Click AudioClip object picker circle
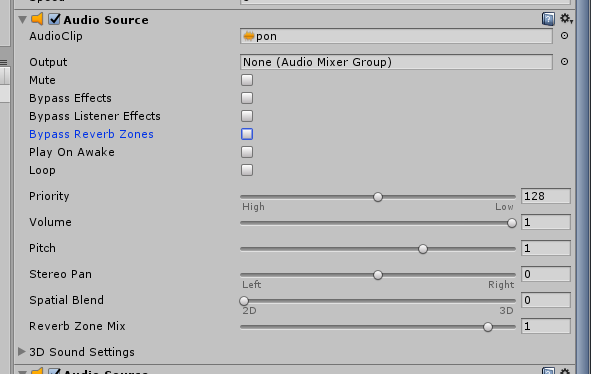The width and height of the screenshot is (591, 374). [564, 36]
